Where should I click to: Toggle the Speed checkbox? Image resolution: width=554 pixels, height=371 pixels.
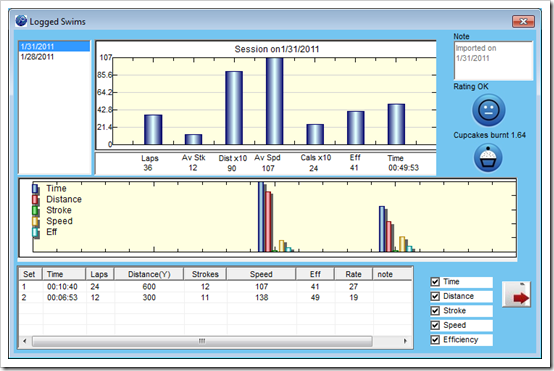pyautogui.click(x=435, y=325)
